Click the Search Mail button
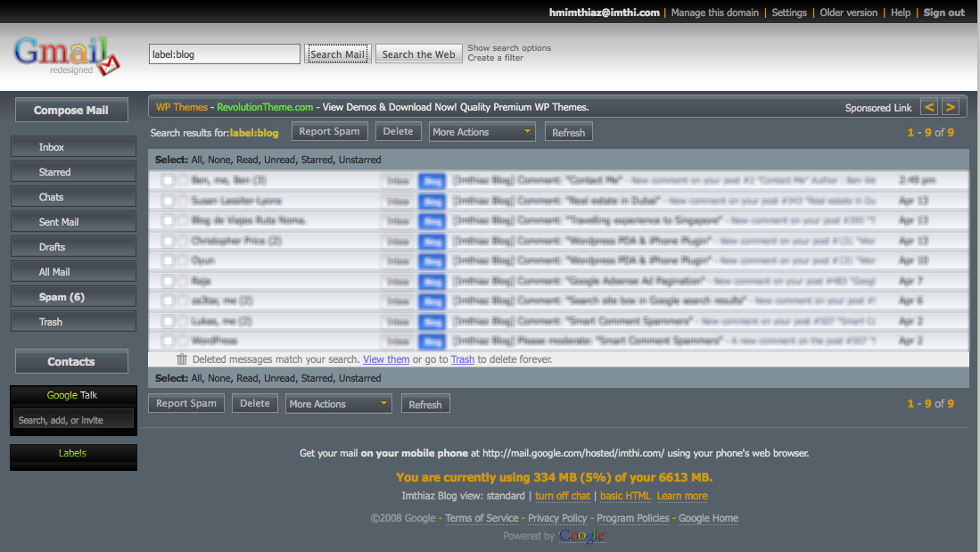 click(337, 54)
